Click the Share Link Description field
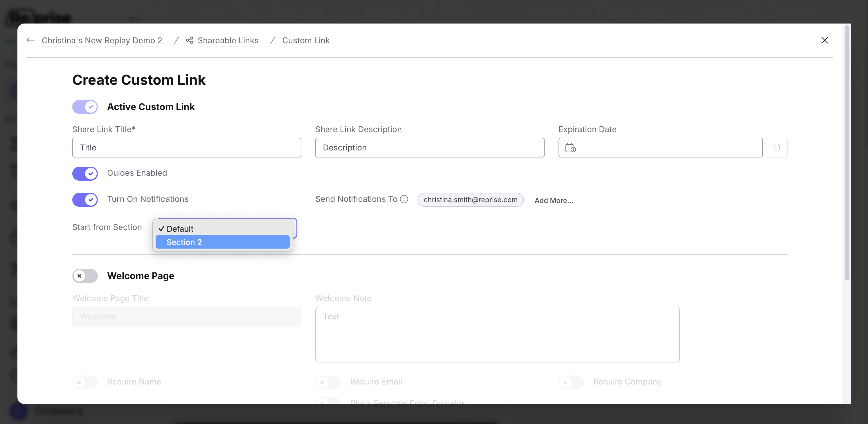Image resolution: width=868 pixels, height=424 pixels. coord(430,147)
